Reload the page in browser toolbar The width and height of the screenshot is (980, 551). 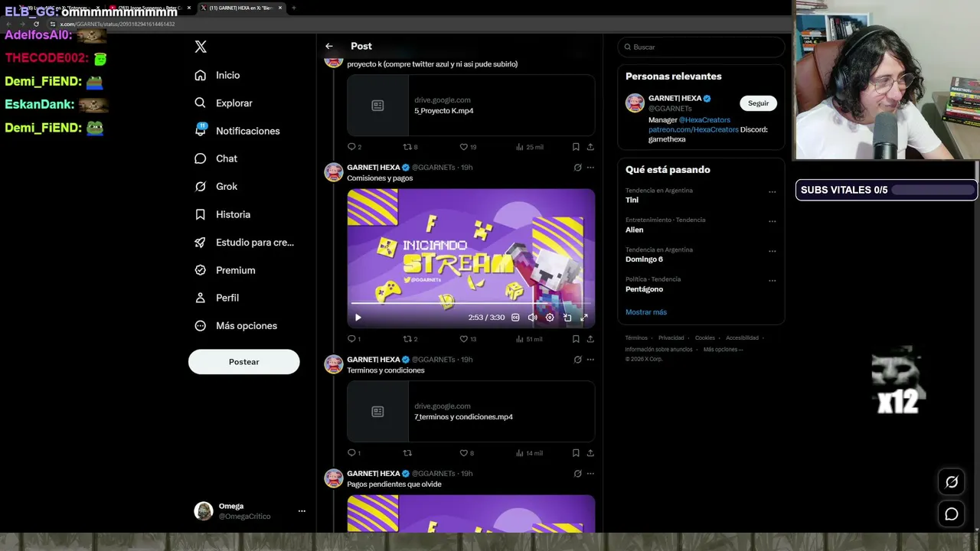coord(36,24)
